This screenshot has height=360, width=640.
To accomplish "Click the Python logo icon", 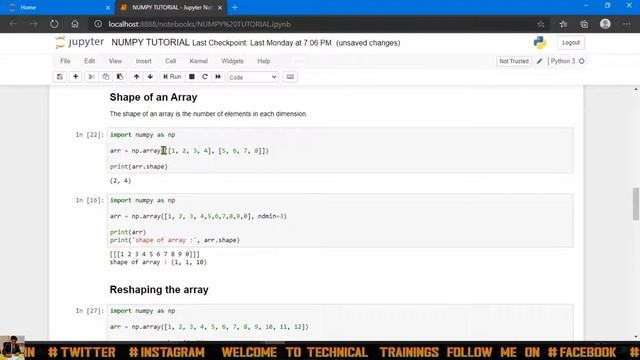I will 540,42.
